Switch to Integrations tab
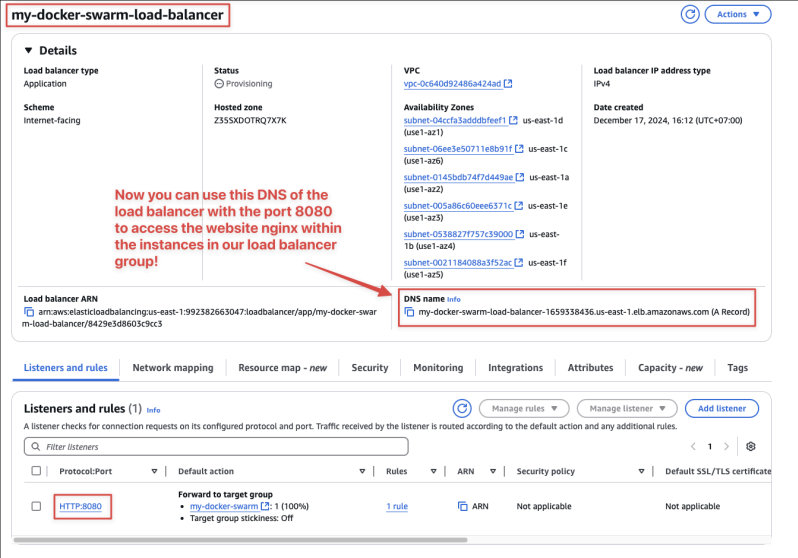 [x=516, y=368]
